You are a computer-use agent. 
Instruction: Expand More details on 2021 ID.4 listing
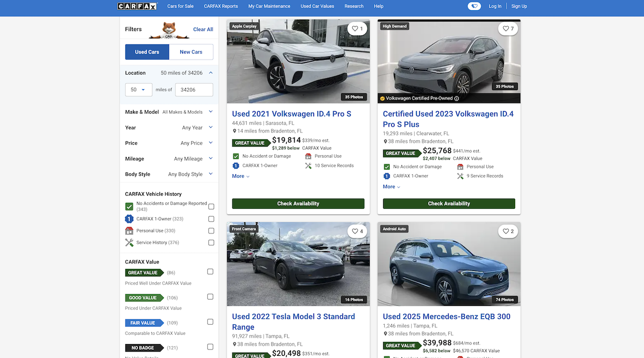[x=241, y=176]
